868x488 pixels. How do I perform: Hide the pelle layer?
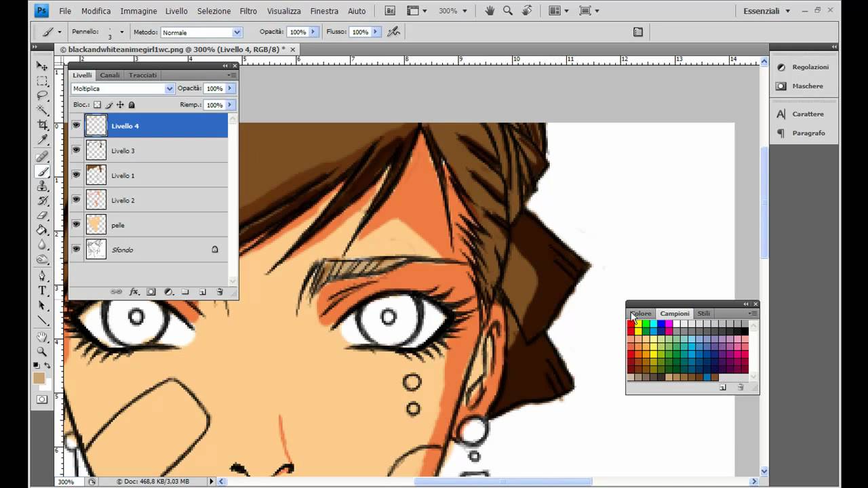pos(76,224)
